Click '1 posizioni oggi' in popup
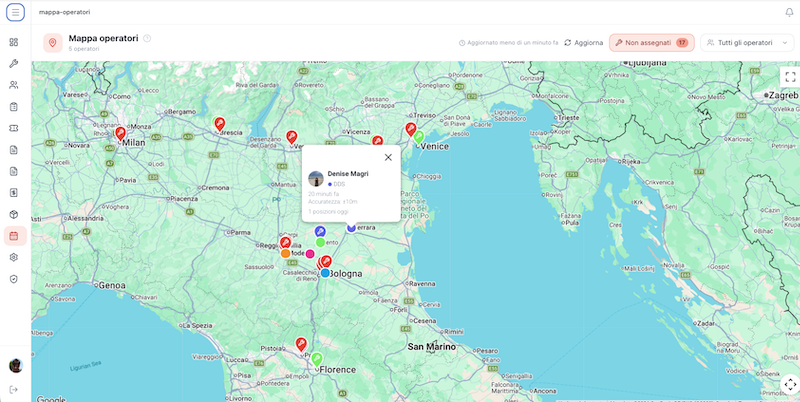800x402 pixels. tap(328, 211)
